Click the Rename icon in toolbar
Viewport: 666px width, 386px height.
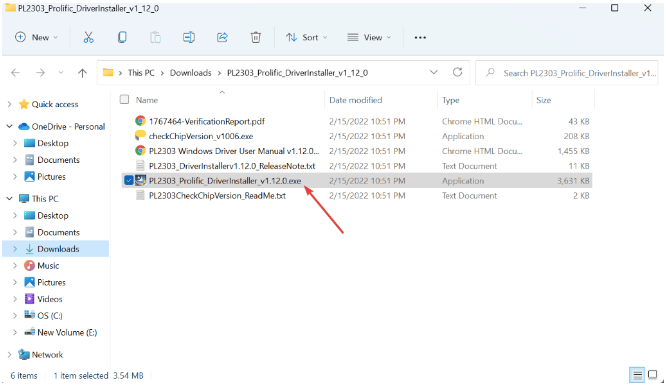[189, 37]
